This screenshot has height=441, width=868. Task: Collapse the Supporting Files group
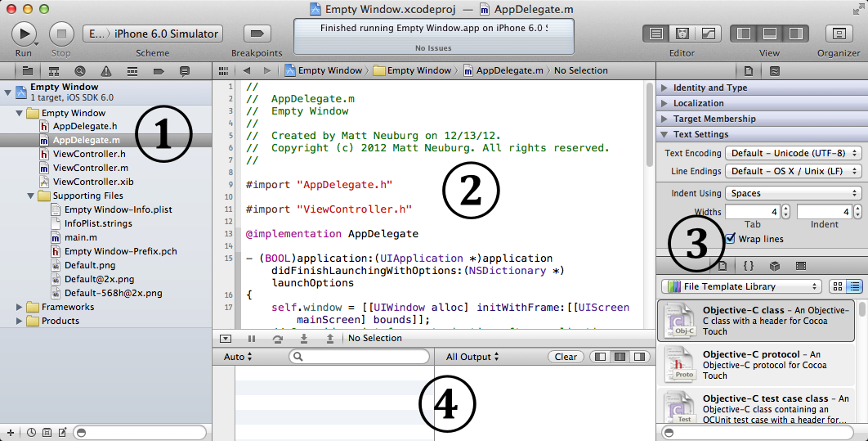point(30,196)
